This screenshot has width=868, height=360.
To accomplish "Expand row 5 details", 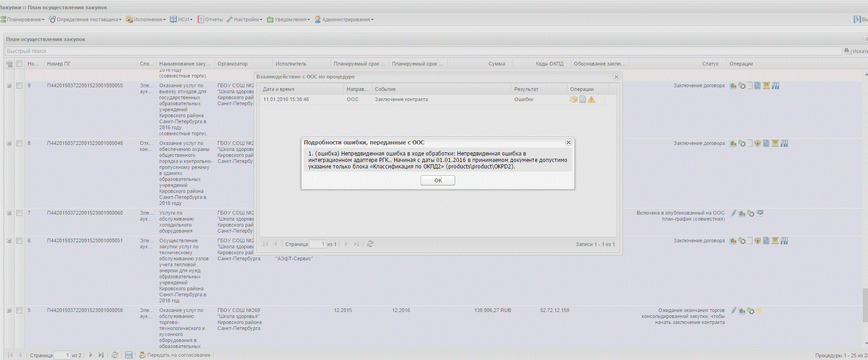I will click(x=9, y=310).
